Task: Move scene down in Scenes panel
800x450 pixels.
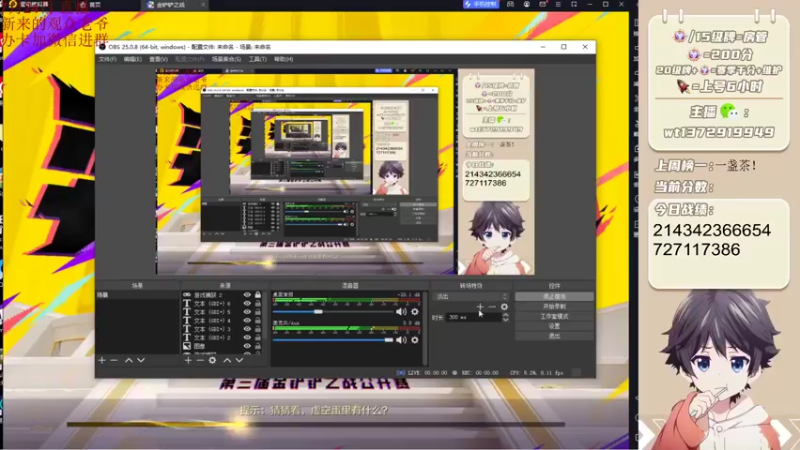Action: coord(141,360)
